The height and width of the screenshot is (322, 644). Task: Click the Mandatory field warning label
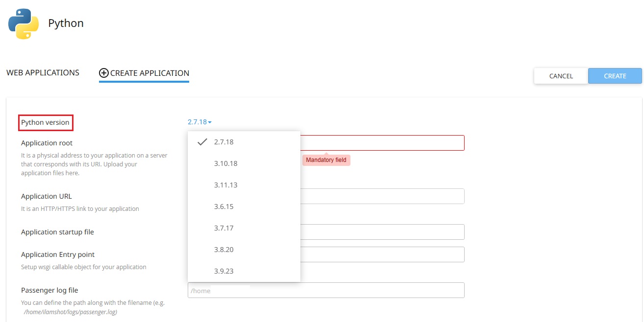tap(326, 160)
